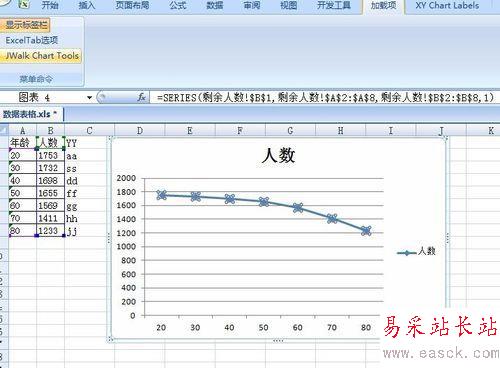Select column B header
Viewport: 500px width, 368px height.
[50, 130]
